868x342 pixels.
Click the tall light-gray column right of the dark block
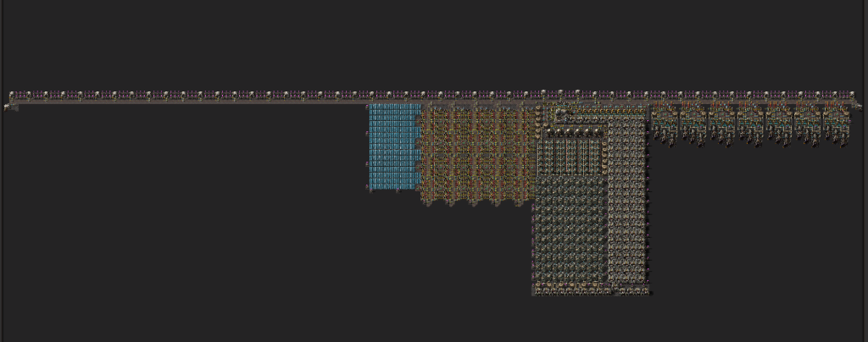click(627, 199)
